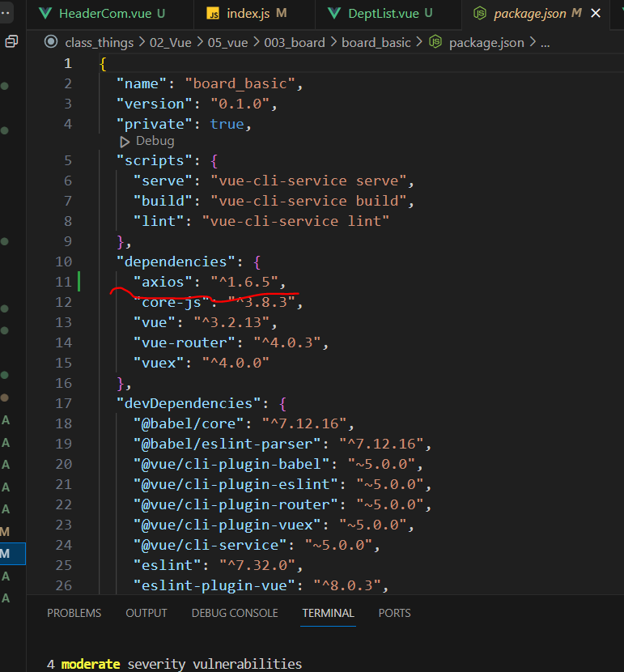Click the true value of private
This screenshot has width=624, height=672.
227,124
